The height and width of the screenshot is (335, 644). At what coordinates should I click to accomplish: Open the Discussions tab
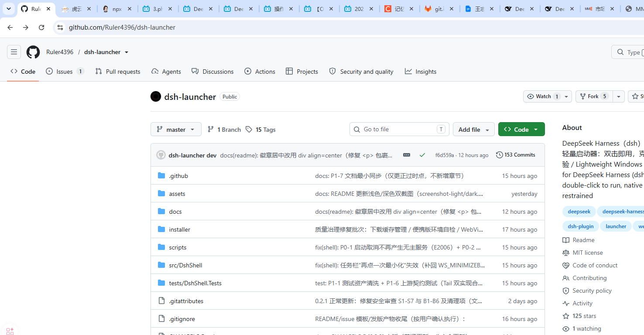coord(212,72)
